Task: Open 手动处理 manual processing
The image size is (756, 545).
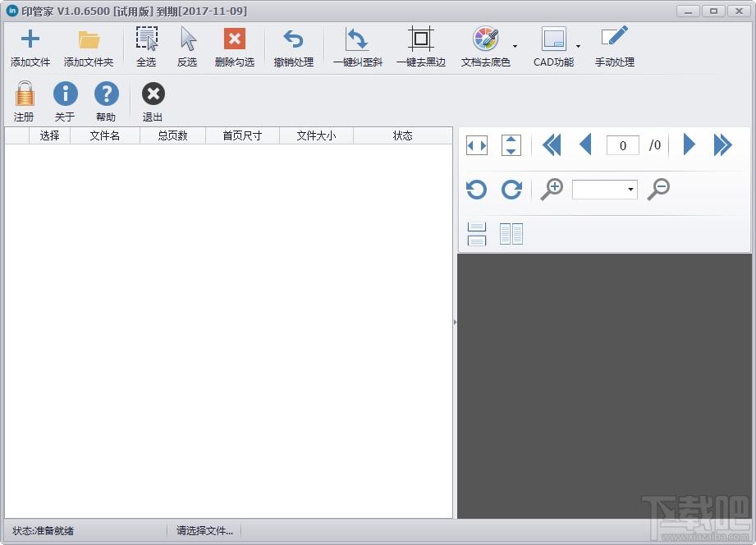Action: click(614, 47)
